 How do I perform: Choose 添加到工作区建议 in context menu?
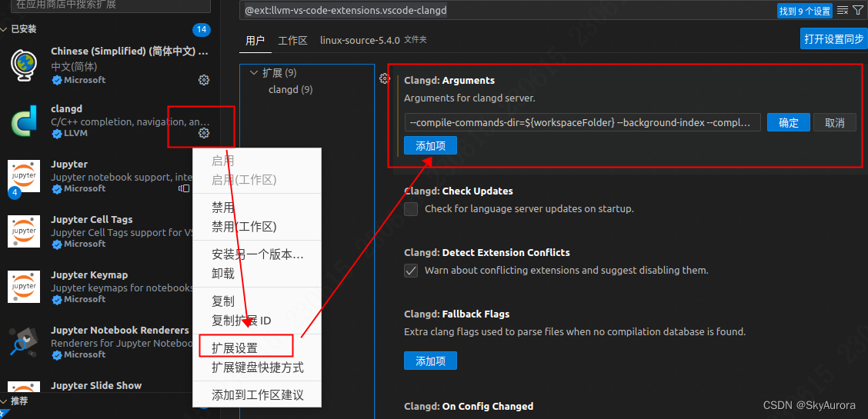tap(258, 395)
